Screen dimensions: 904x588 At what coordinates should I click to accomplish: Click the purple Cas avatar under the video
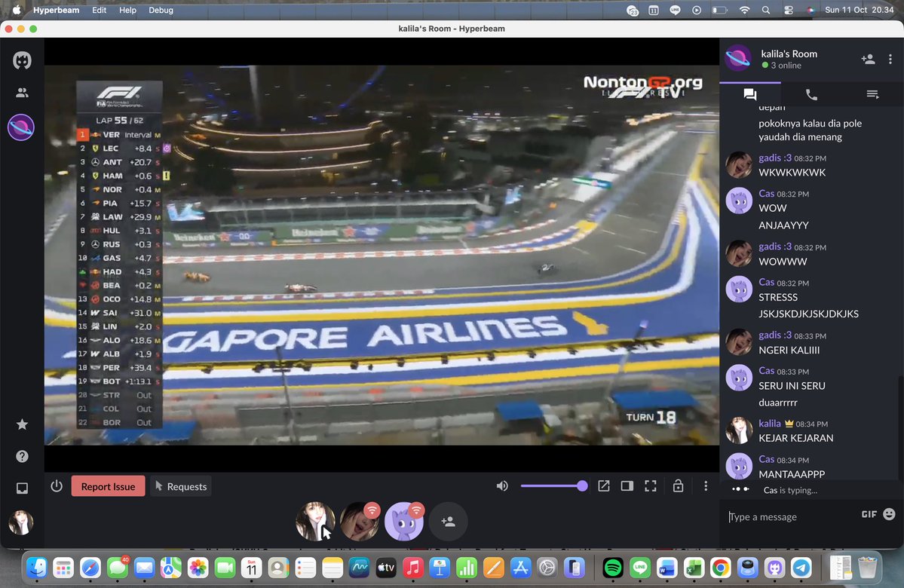pos(403,521)
